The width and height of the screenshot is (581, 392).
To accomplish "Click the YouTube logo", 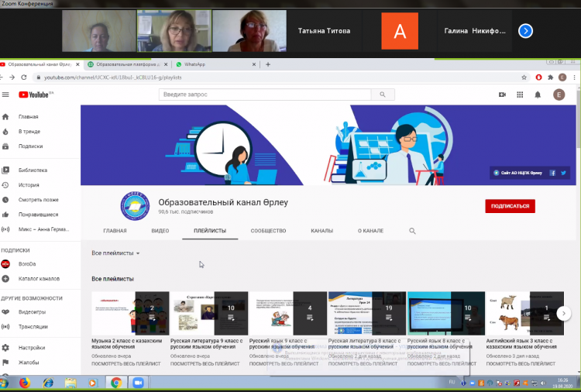I will pos(36,95).
